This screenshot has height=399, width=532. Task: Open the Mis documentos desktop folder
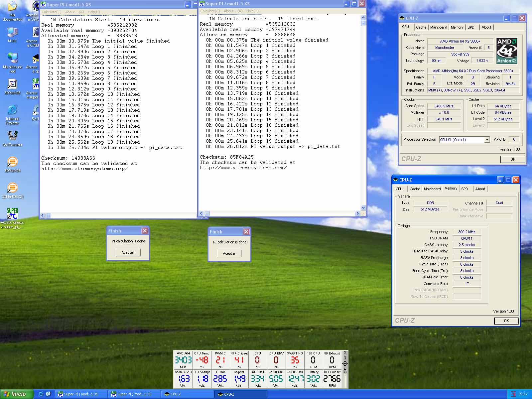coord(12,11)
